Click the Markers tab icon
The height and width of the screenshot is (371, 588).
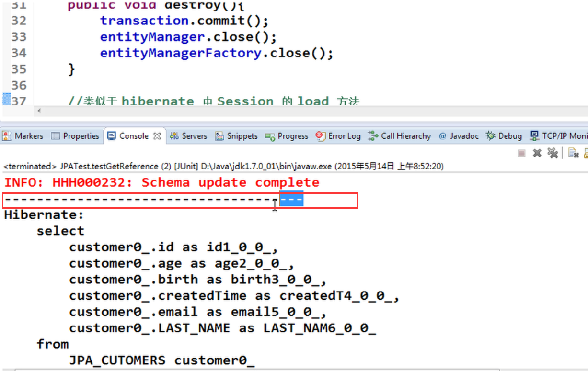pyautogui.click(x=7, y=136)
